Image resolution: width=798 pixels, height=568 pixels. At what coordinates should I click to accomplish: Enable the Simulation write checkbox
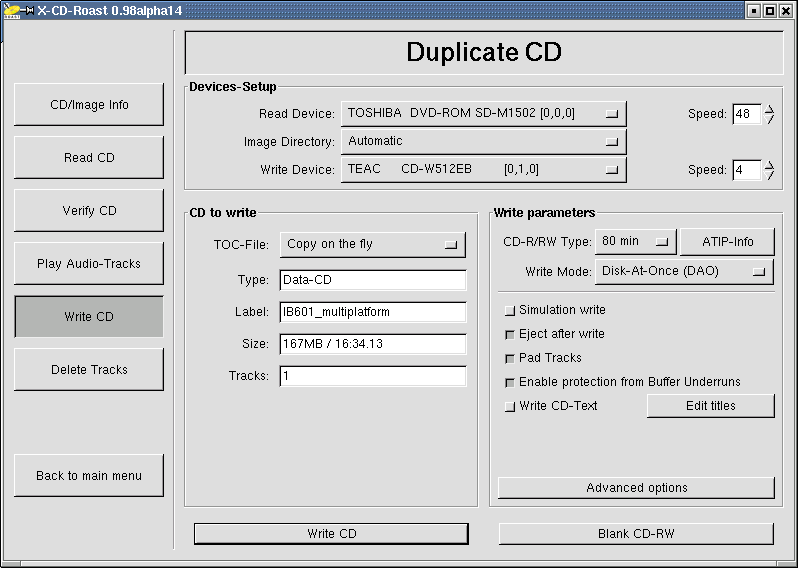pos(510,311)
